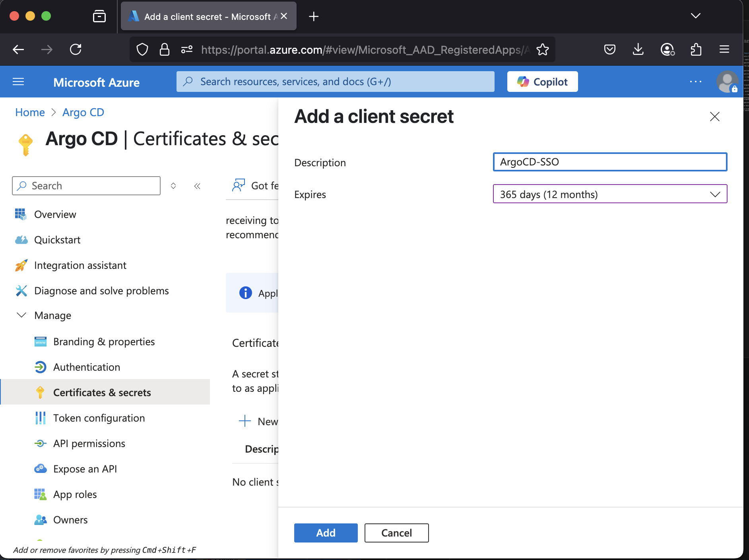Open Branding & properties
This screenshot has width=749, height=560.
coord(105,342)
